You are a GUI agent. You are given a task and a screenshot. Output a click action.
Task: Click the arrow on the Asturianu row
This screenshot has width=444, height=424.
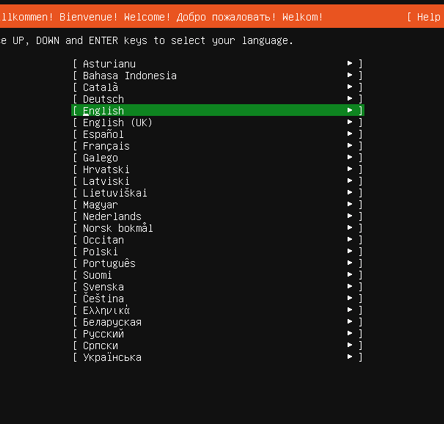[x=350, y=63]
